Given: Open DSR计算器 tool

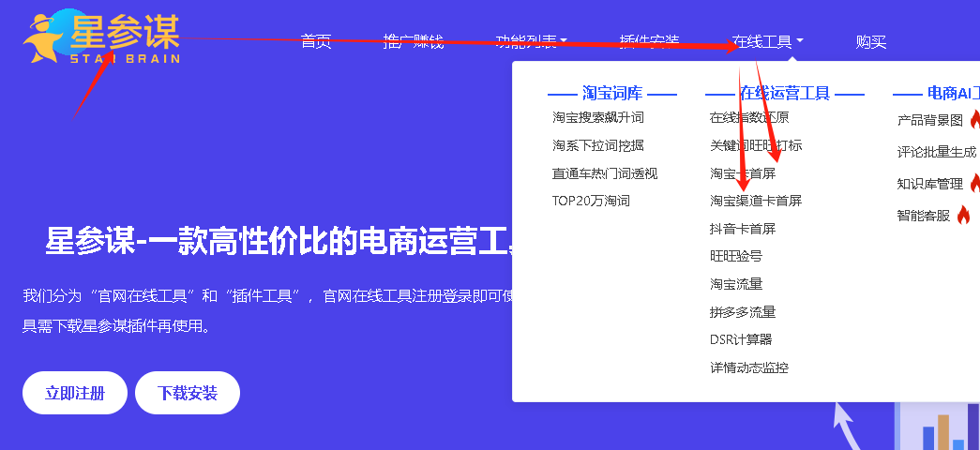Looking at the screenshot, I should [741, 339].
